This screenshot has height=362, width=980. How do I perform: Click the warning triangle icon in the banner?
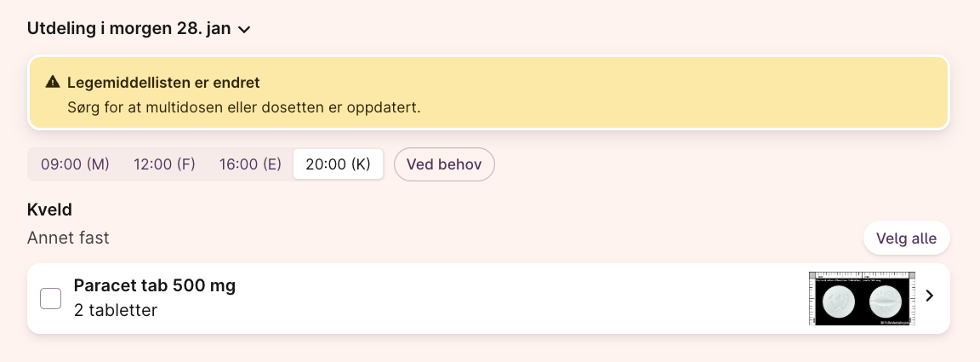[x=53, y=83]
